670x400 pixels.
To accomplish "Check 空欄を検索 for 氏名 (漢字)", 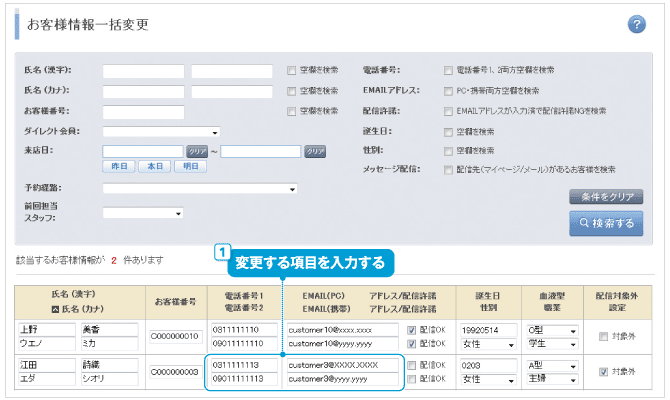I will (291, 71).
